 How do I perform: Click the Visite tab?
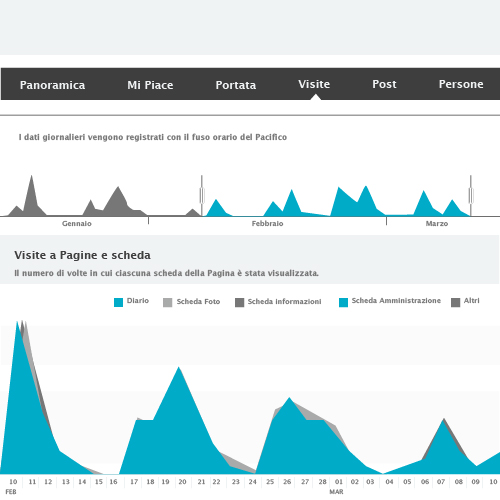[x=314, y=84]
